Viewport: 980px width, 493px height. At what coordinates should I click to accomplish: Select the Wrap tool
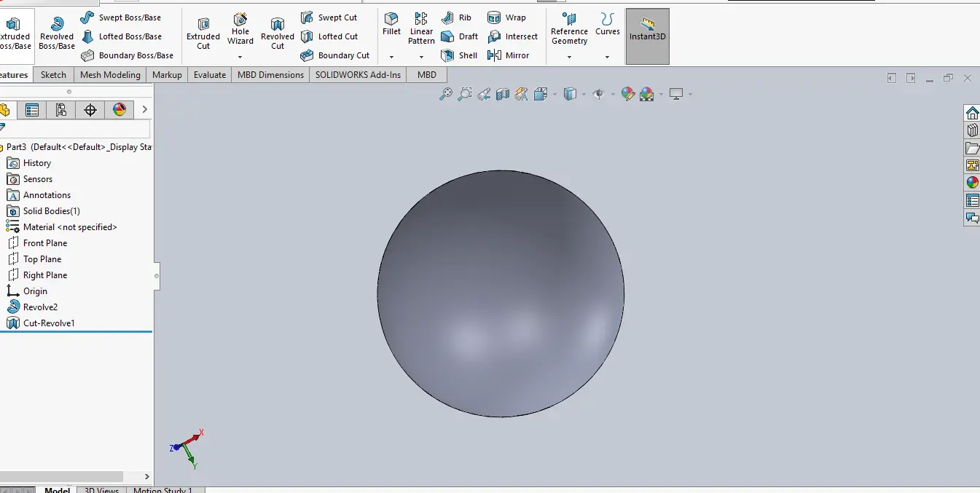pyautogui.click(x=506, y=17)
